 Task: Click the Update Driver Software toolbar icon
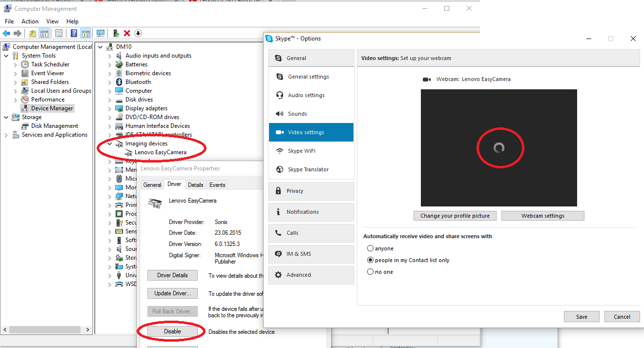click(116, 33)
